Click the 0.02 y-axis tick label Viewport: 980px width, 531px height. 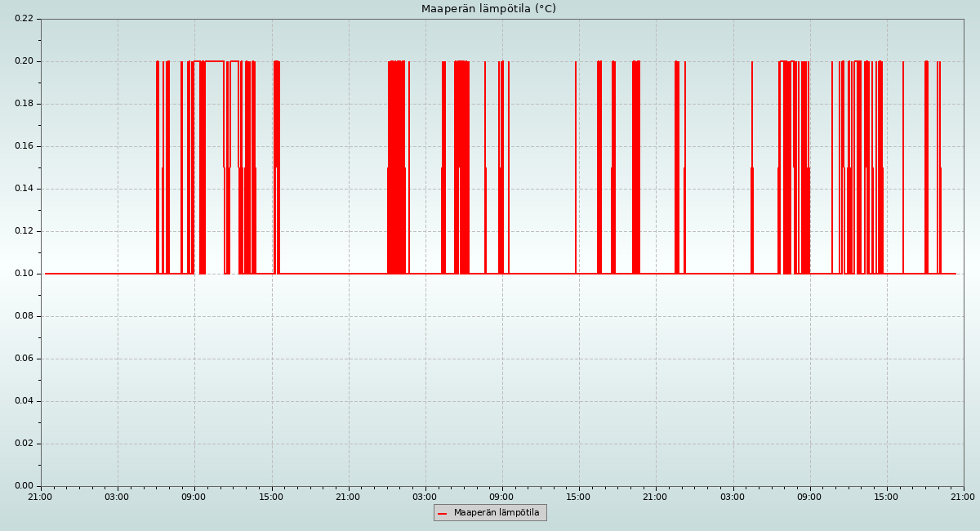click(x=24, y=444)
